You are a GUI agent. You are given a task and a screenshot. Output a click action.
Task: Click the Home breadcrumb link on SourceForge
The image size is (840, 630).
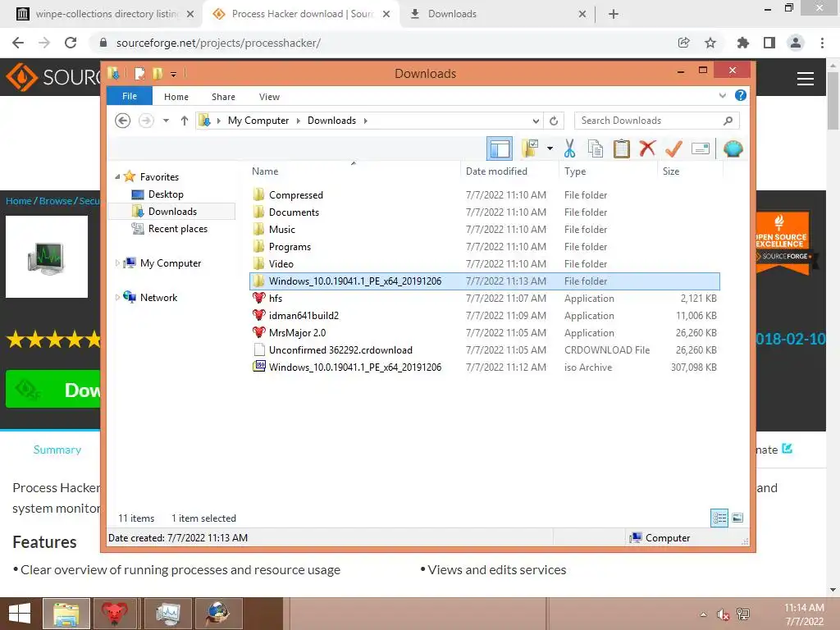coord(19,201)
